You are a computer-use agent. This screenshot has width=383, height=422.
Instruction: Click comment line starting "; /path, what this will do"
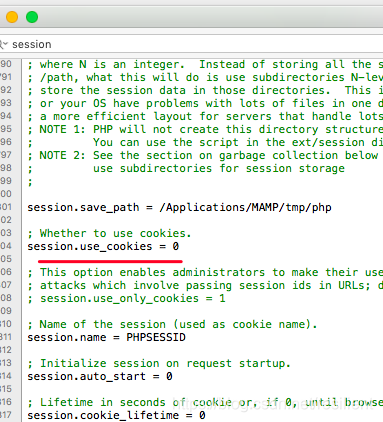click(205, 77)
